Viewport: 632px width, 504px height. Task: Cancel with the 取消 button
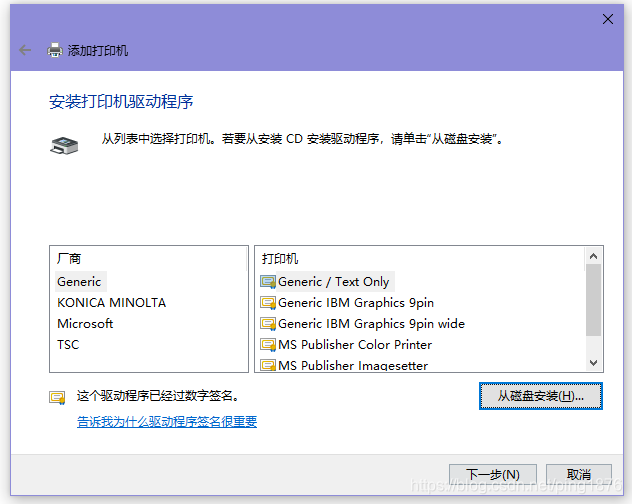[x=579, y=474]
